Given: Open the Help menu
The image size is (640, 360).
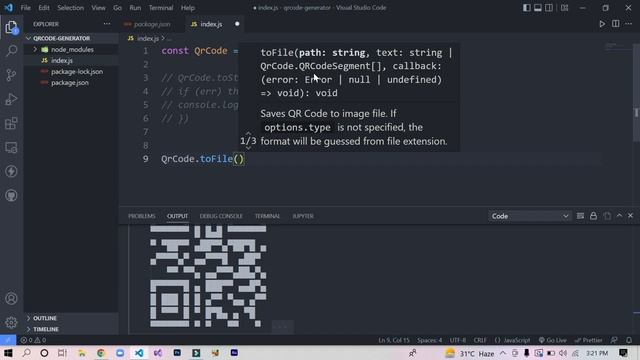Looking at the screenshot, I should point(188,8).
